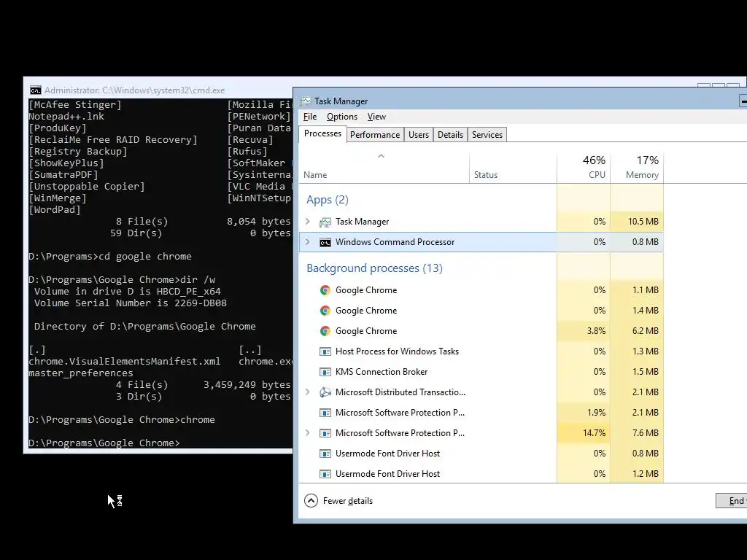Click Notepad++.lnk in the cmd listing
747x560 pixels.
[x=66, y=116]
